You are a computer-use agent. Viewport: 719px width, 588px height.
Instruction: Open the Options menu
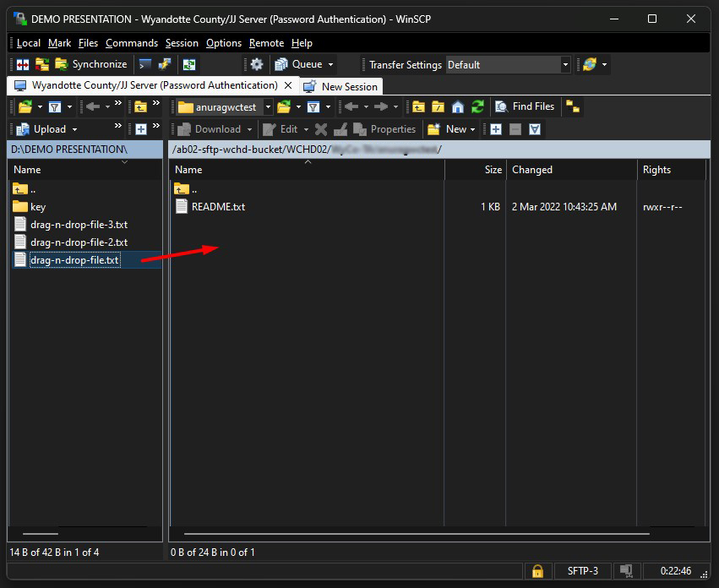224,43
